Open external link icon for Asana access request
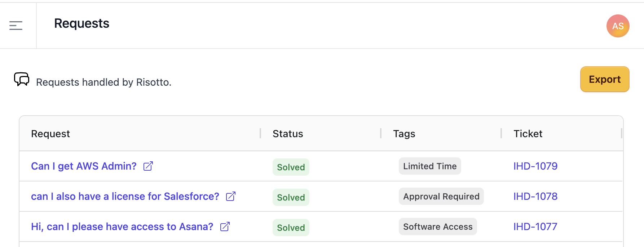Image resolution: width=644 pixels, height=247 pixels. click(225, 226)
